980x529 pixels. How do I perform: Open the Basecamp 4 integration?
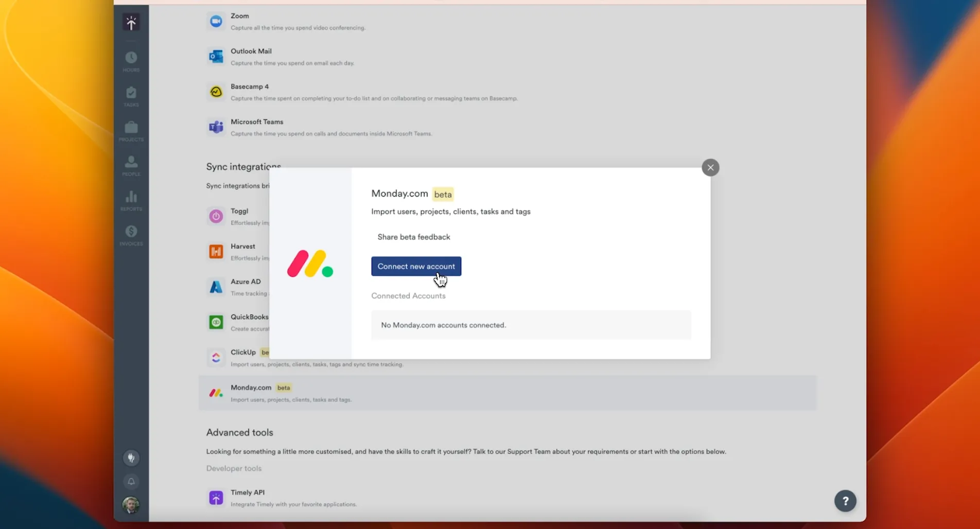(249, 92)
